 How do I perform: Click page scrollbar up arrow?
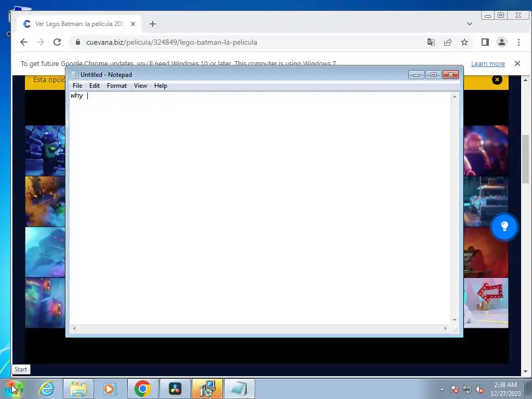coord(525,80)
